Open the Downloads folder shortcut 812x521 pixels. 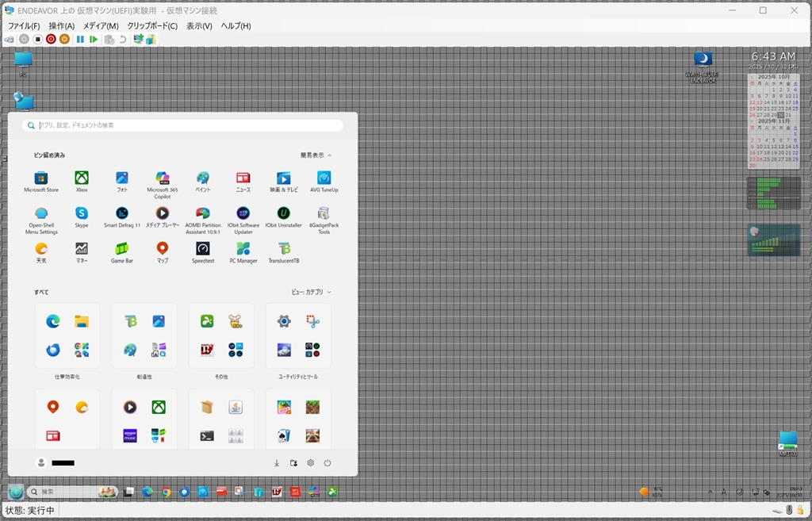(277, 463)
